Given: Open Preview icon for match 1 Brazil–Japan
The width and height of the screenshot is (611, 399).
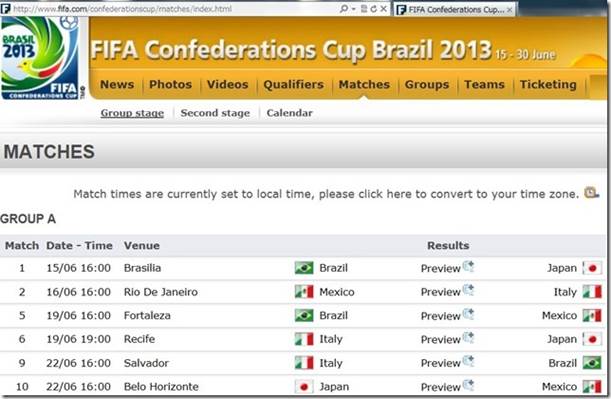Looking at the screenshot, I should (468, 267).
